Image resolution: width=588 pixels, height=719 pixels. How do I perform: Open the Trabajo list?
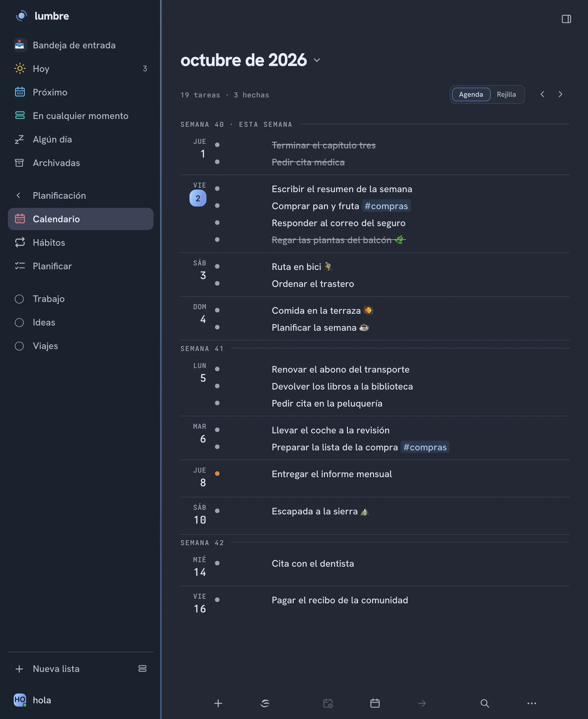click(x=80, y=298)
